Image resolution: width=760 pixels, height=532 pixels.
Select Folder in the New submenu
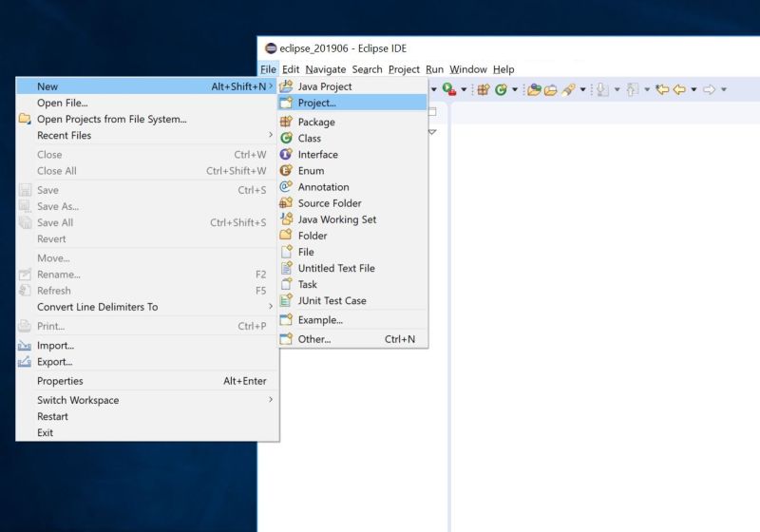click(352, 236)
